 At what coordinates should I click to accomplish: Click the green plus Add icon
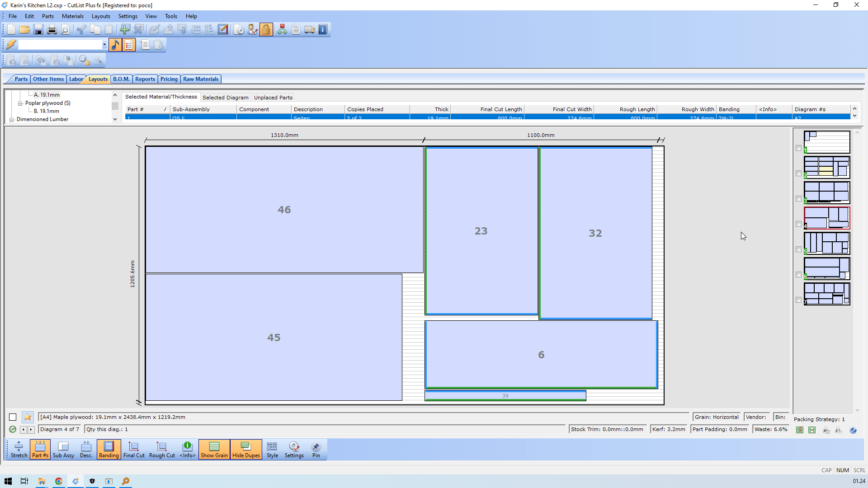125,30
